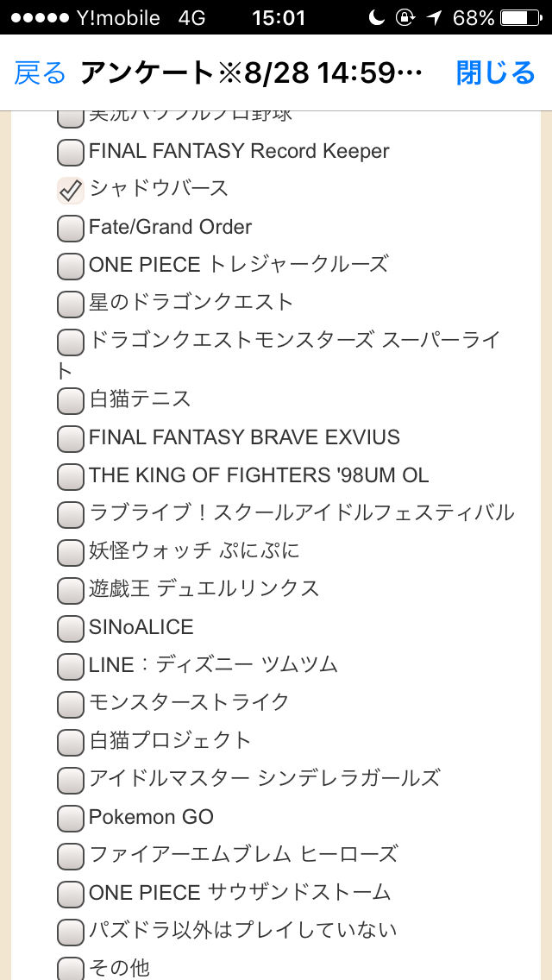Tick the Pokemon GO checkbox
The image size is (552, 980).
pos(71,818)
